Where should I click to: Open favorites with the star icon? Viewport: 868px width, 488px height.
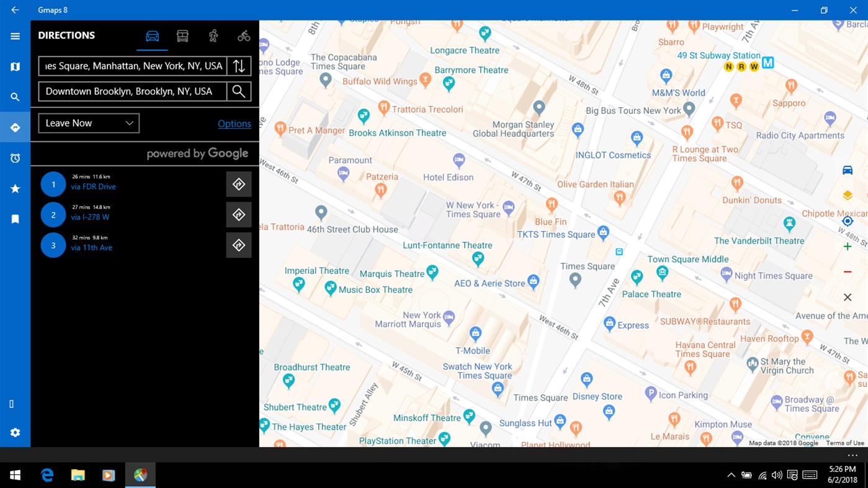14,189
